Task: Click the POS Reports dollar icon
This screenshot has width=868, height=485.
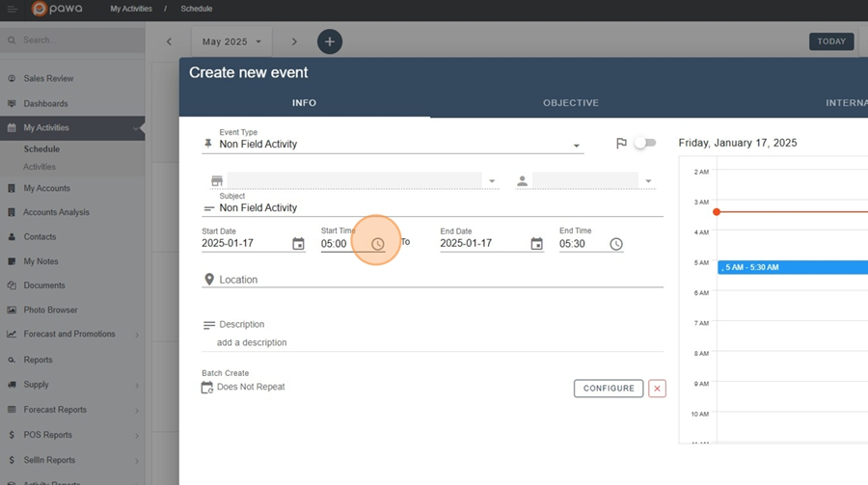Action: tap(12, 435)
